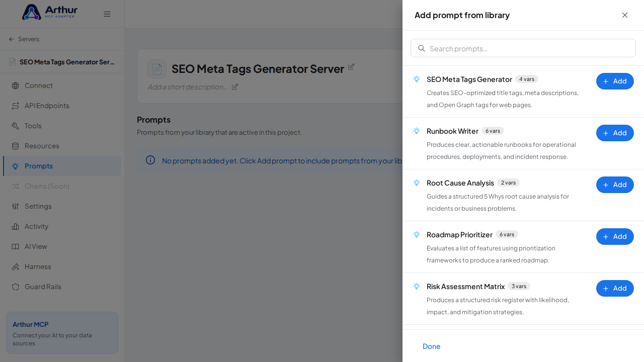Add the Root Cause Analysis prompt
The height and width of the screenshot is (362, 644).
pos(615,185)
